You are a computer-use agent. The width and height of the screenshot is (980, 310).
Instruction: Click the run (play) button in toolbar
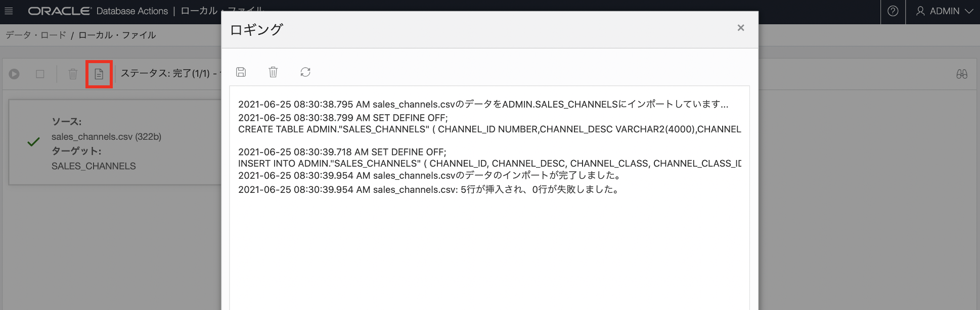coord(14,74)
